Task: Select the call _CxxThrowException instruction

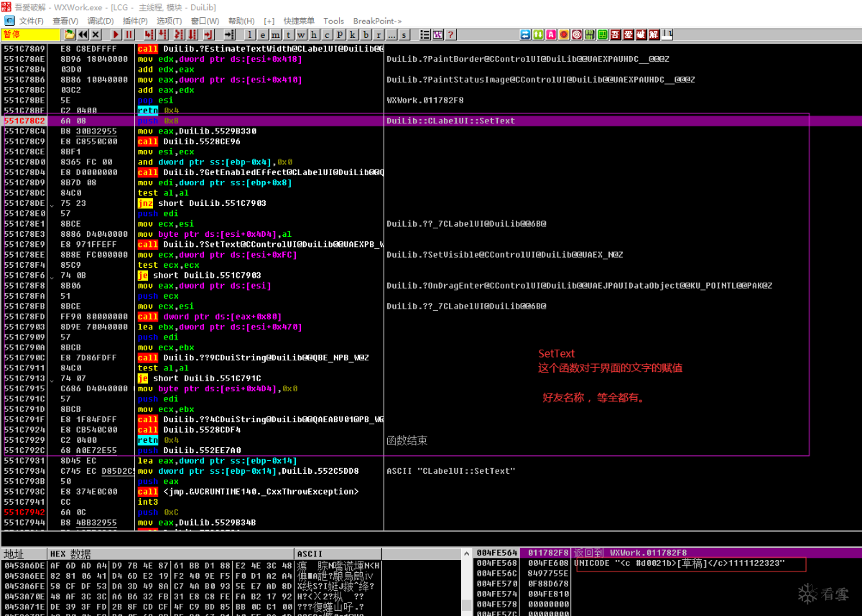Action: tap(248, 492)
